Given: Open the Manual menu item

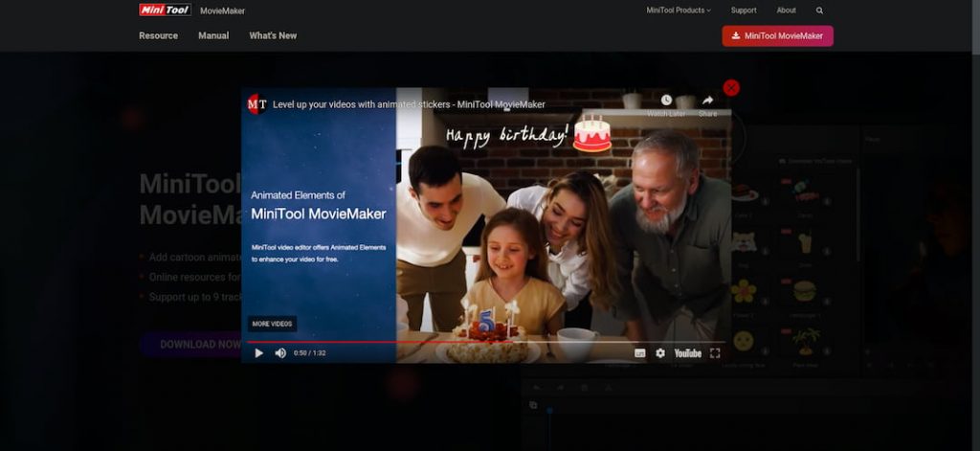Looking at the screenshot, I should (213, 35).
